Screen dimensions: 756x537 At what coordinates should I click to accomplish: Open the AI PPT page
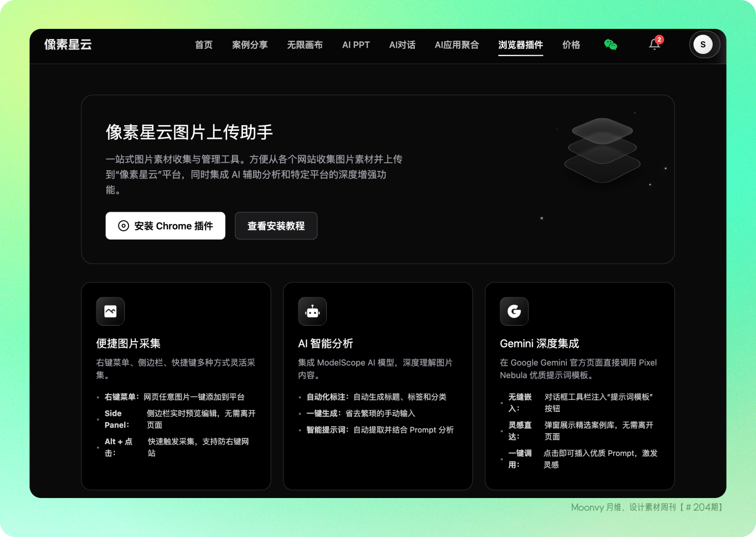pos(356,45)
